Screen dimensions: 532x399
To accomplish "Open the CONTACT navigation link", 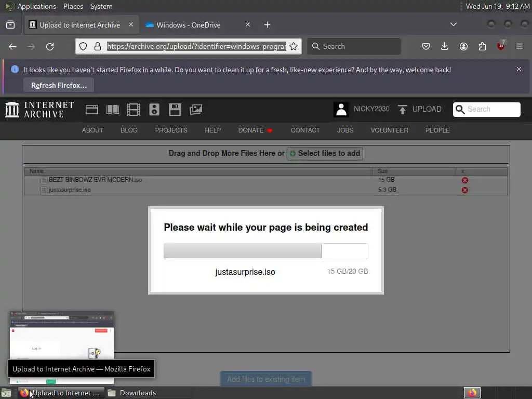I will click(305, 130).
